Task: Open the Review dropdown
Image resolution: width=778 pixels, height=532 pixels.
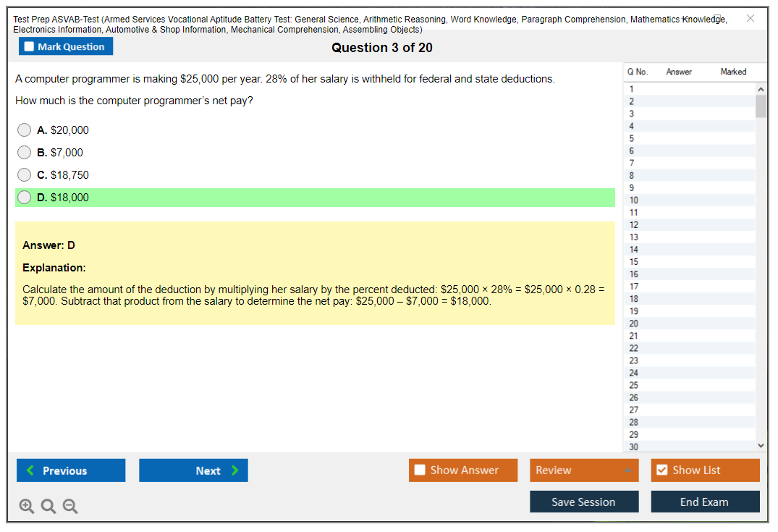Action: 584,470
